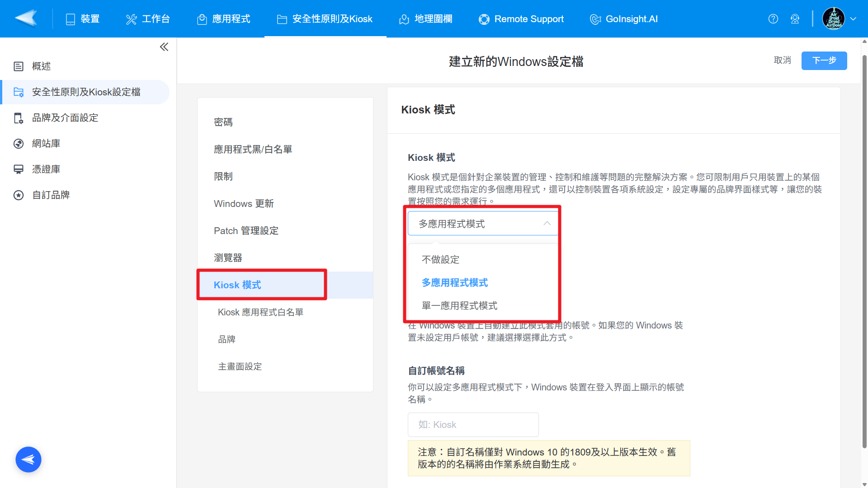Open the support agent headset icon
Viewport: 868px width, 488px height.
click(x=795, y=19)
